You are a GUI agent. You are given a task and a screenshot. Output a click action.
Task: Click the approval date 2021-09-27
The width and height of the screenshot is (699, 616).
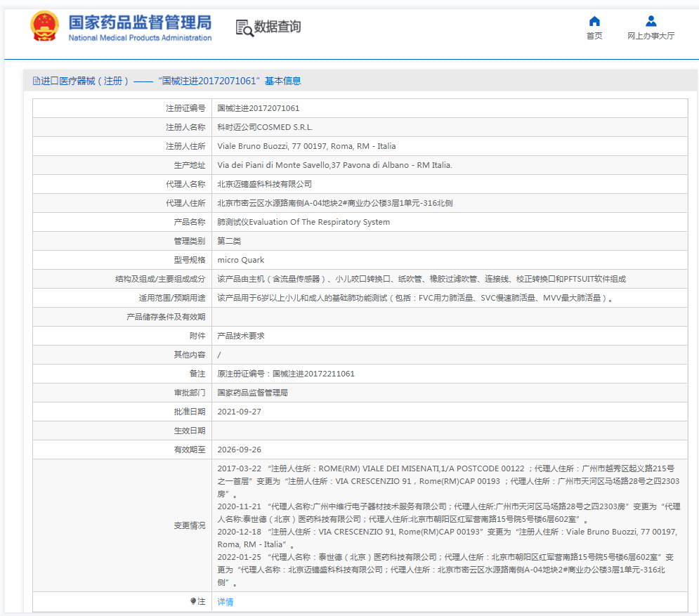click(x=239, y=412)
